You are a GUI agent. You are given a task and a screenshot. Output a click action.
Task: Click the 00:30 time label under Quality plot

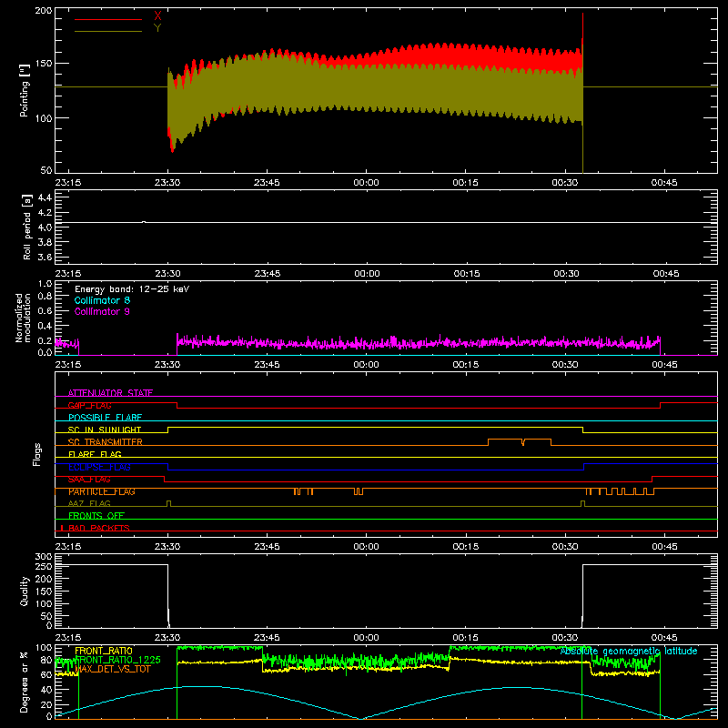565,638
